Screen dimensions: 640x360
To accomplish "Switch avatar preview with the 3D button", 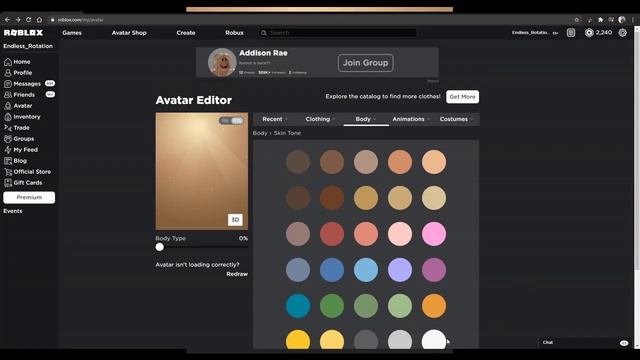I will click(x=235, y=220).
